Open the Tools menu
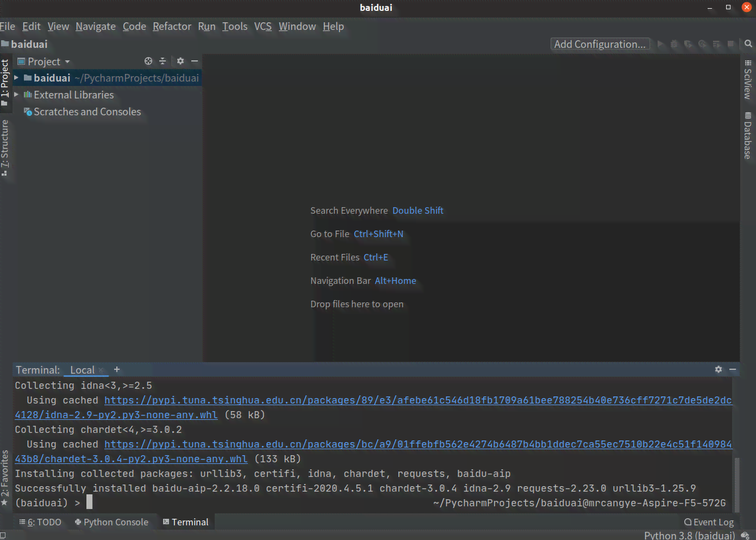756x540 pixels. pos(235,26)
